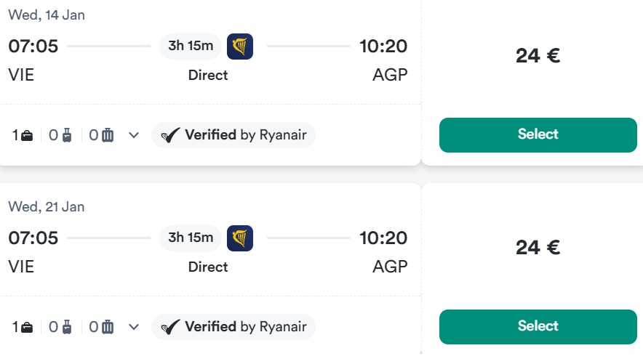Expand baggage details for 21 Jan flight

pos(134,327)
